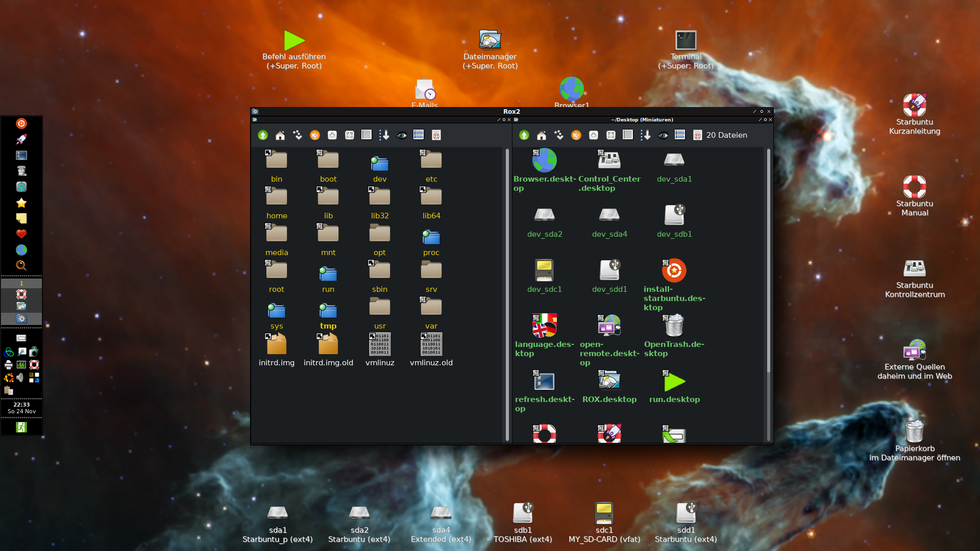Select Browser.desktop in Desktop pane
Screen dimensions: 980x551
pos(545,170)
